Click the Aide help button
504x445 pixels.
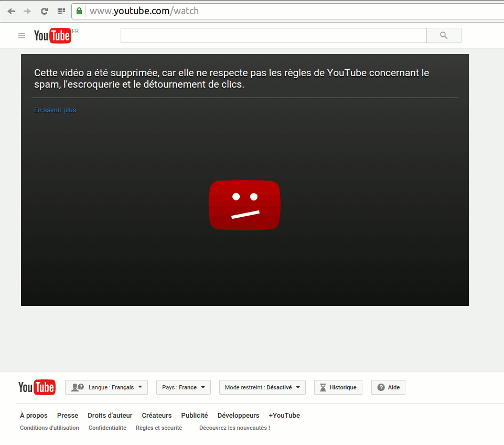coord(388,387)
